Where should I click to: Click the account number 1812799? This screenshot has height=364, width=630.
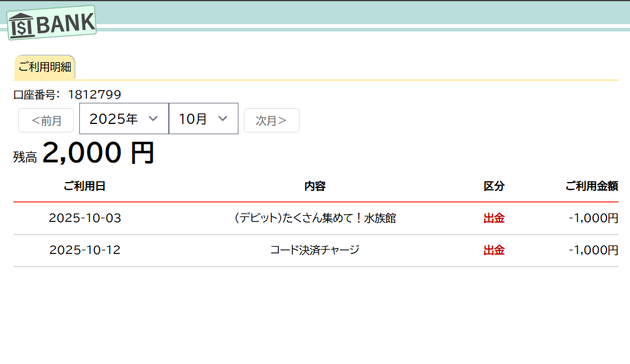coord(94,94)
